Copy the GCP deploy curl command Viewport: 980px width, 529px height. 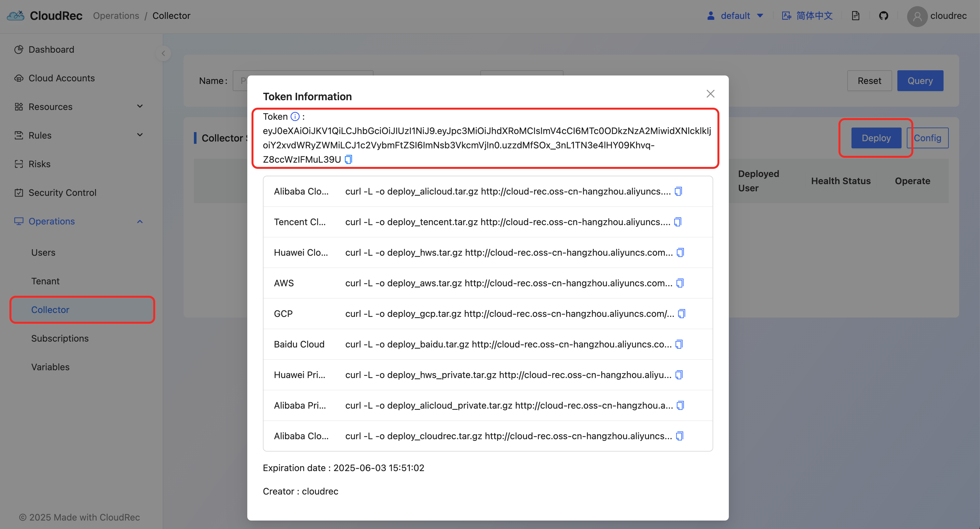tap(681, 313)
